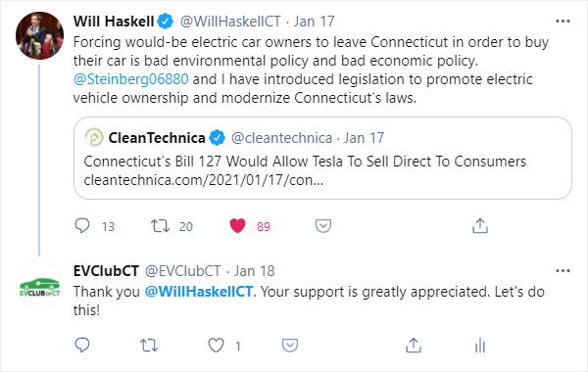Screen dimensions: 588x372
Task: View Will Haskell's profile picture
Action: (39, 35)
